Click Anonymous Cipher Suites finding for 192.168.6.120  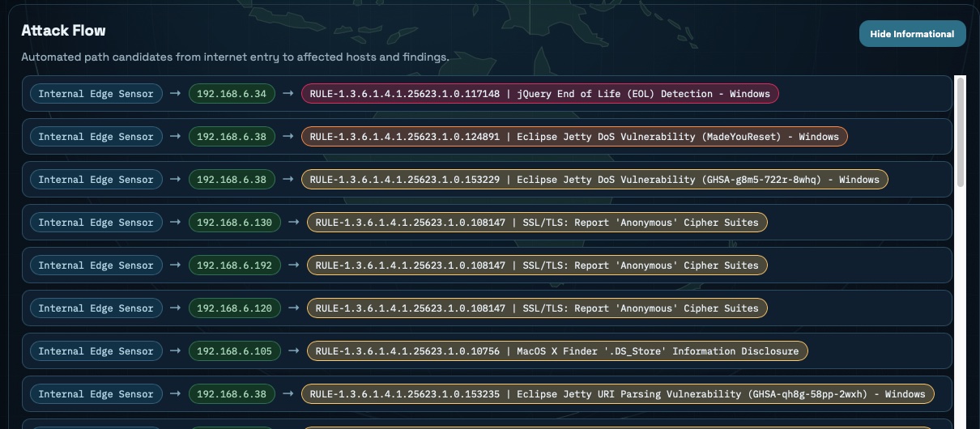[536, 308]
